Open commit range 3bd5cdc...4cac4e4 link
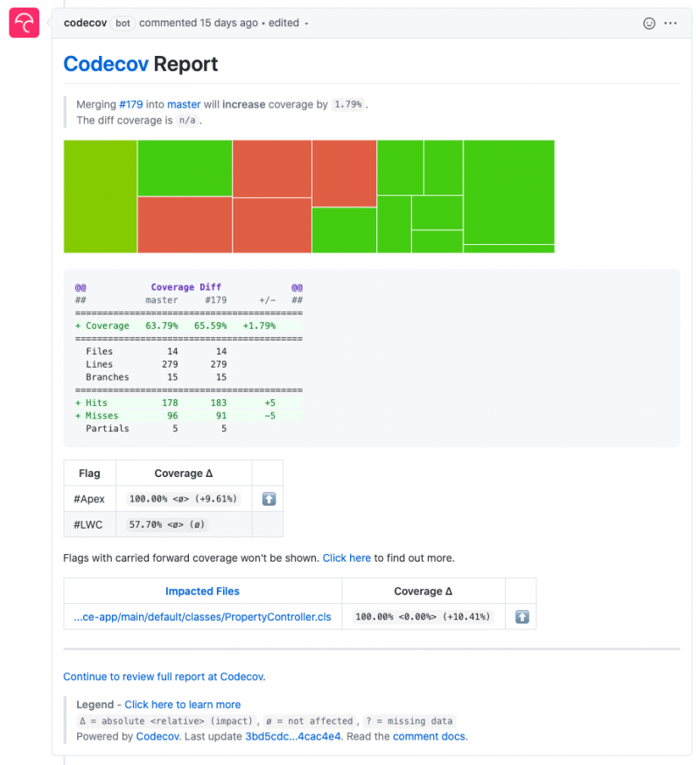Viewport: 700px width, 765px height. (292, 737)
